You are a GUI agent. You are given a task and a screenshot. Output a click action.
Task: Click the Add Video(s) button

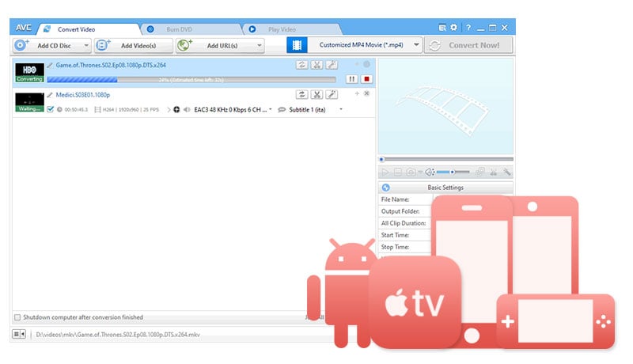pyautogui.click(x=134, y=46)
